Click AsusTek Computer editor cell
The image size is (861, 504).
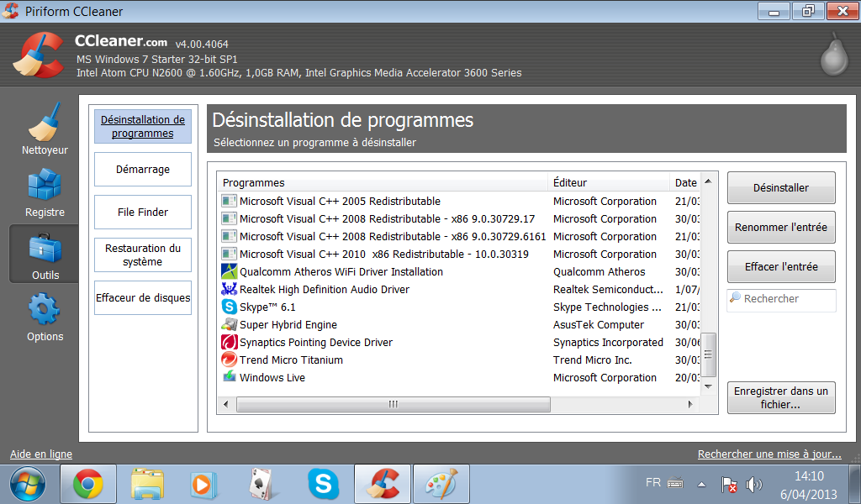(599, 325)
